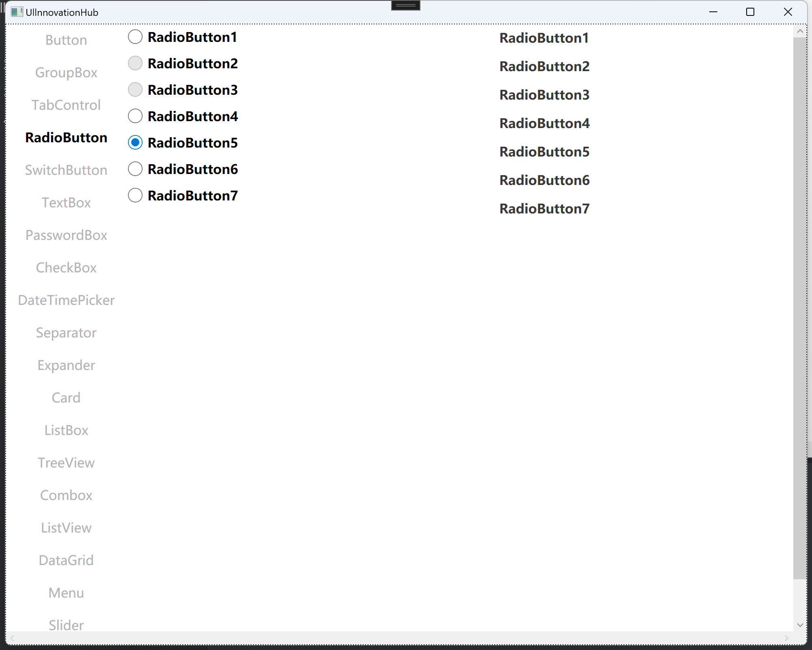Click the vertical scrollbar up arrow
Image resolution: width=812 pixels, height=650 pixels.
800,31
